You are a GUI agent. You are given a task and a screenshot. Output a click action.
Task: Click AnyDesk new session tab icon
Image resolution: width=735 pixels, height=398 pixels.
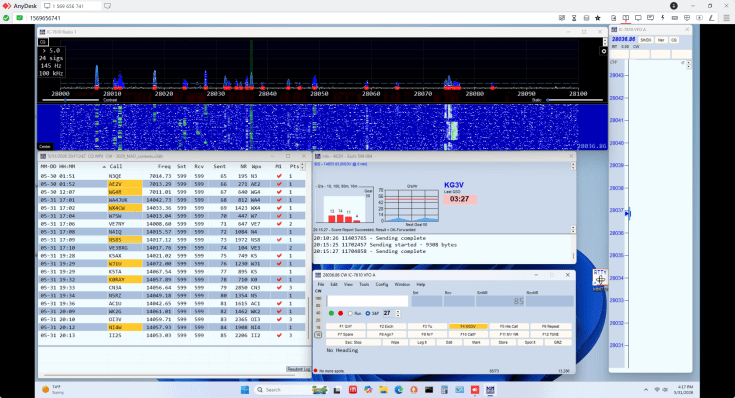[107, 6]
